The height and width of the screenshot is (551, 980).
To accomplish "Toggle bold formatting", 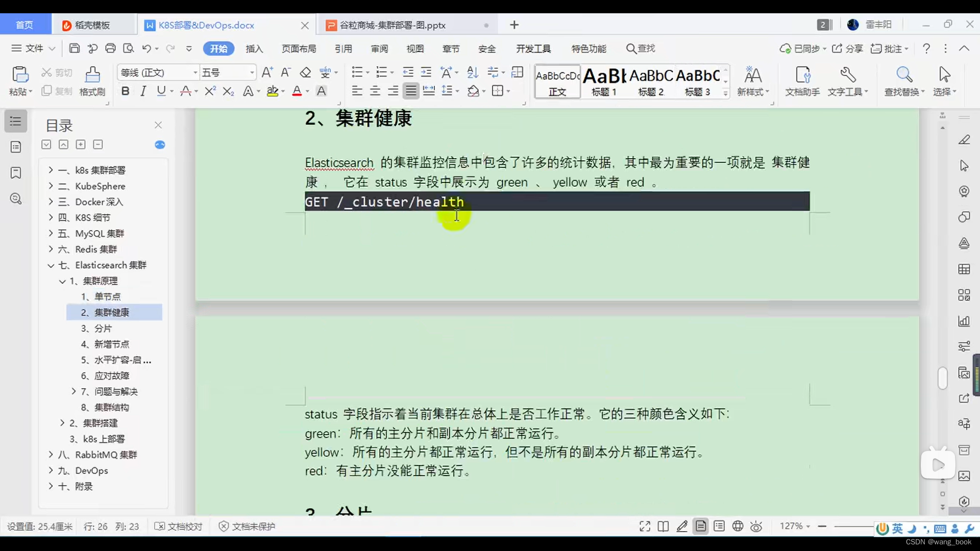I will click(125, 91).
